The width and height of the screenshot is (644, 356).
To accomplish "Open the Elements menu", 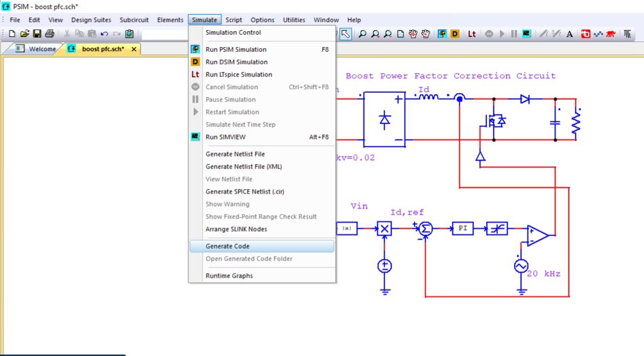I will 170,20.
